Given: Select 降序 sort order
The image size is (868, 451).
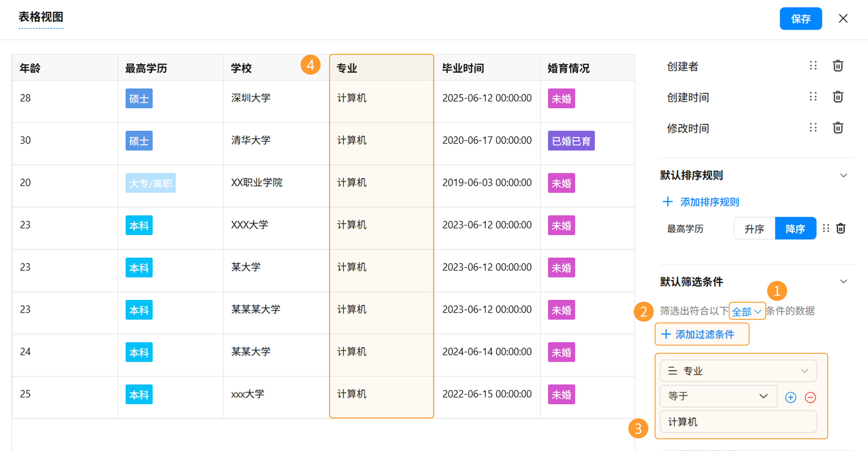Looking at the screenshot, I should (x=795, y=228).
